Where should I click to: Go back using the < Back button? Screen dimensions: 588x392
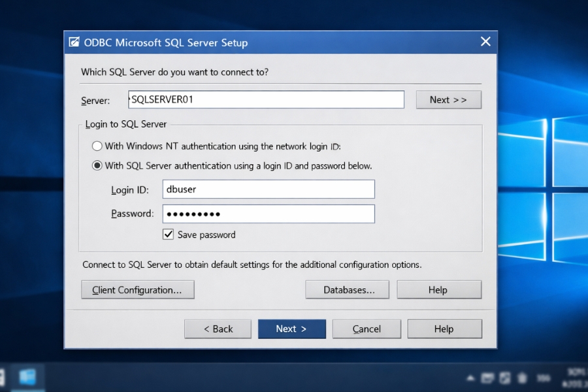point(218,329)
